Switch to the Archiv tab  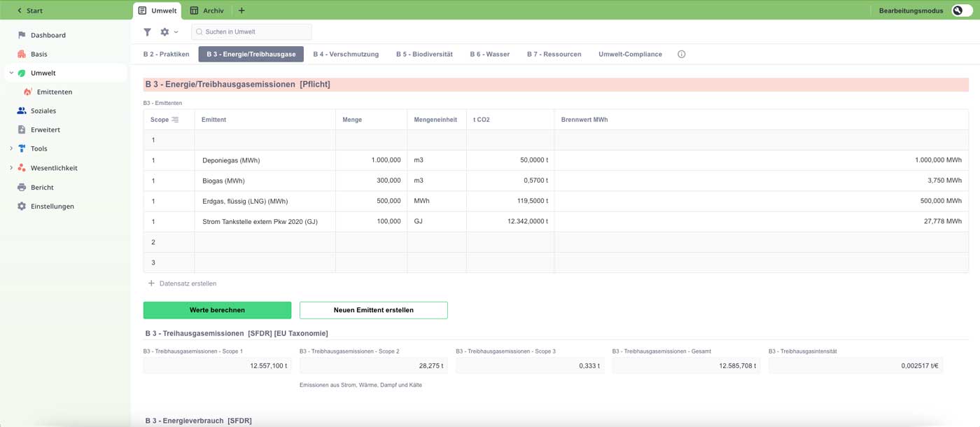coord(207,10)
